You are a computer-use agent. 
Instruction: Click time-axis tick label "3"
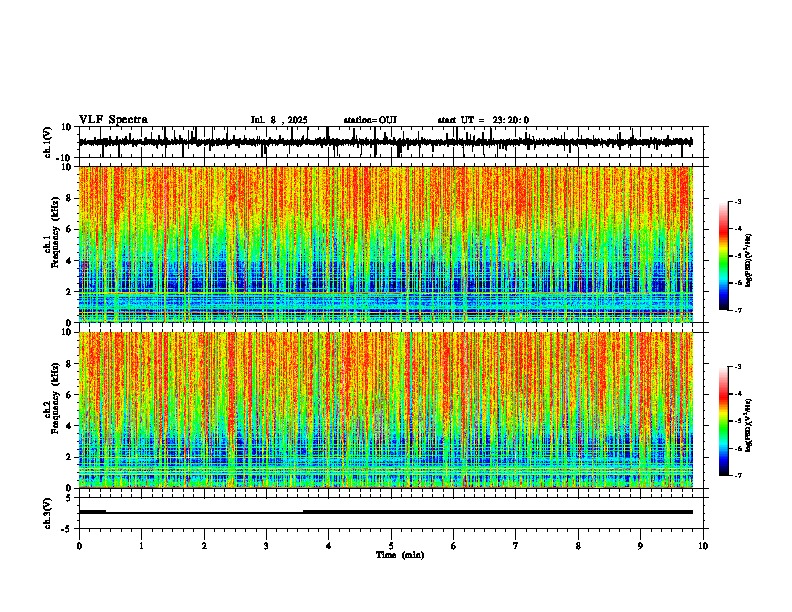point(266,546)
